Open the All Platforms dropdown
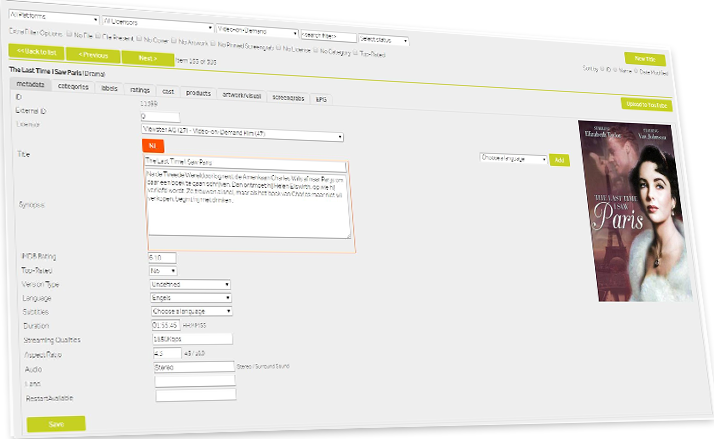 51,18
